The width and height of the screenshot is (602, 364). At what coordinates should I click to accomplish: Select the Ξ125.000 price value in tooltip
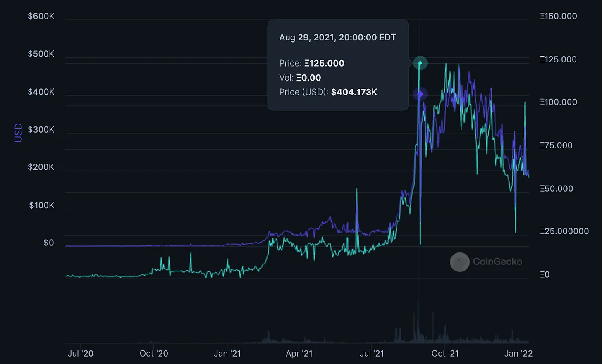tap(324, 63)
